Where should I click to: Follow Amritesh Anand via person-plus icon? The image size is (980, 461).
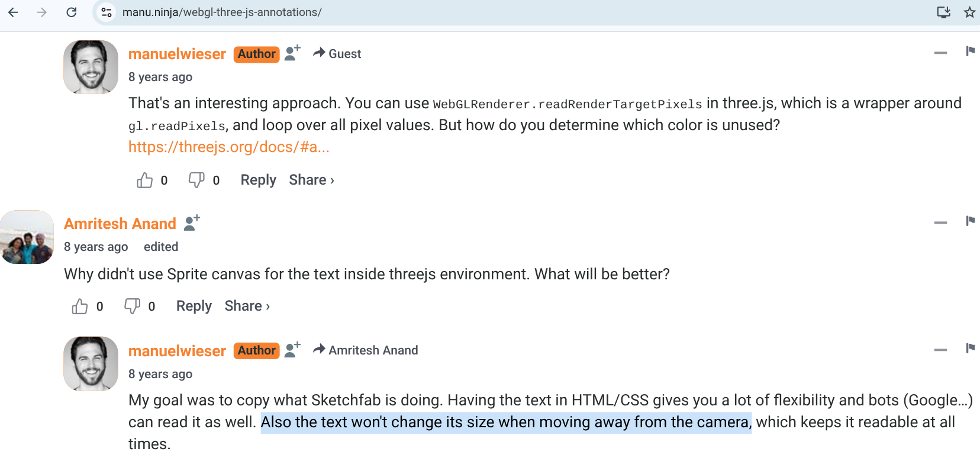(x=192, y=223)
